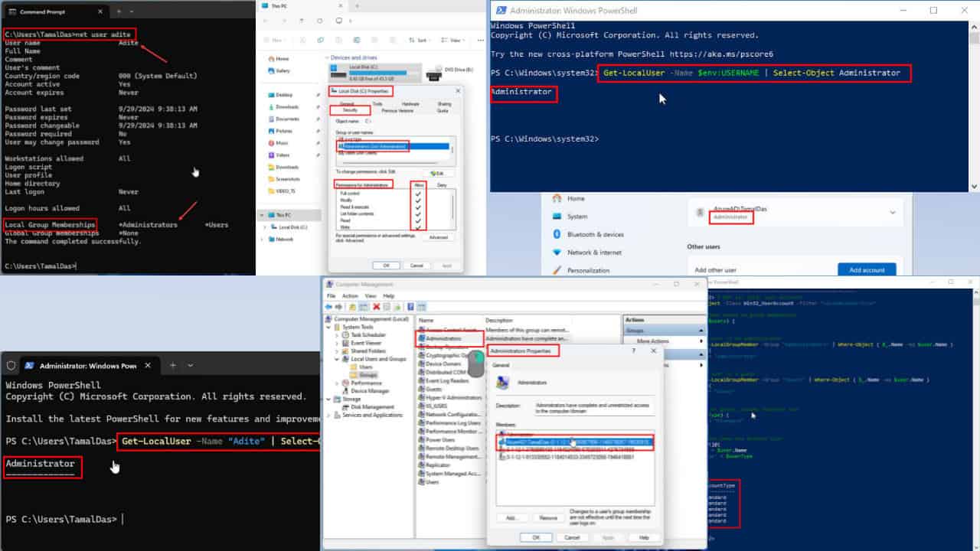Click the Home icon in Settings sidebar

pos(557,198)
